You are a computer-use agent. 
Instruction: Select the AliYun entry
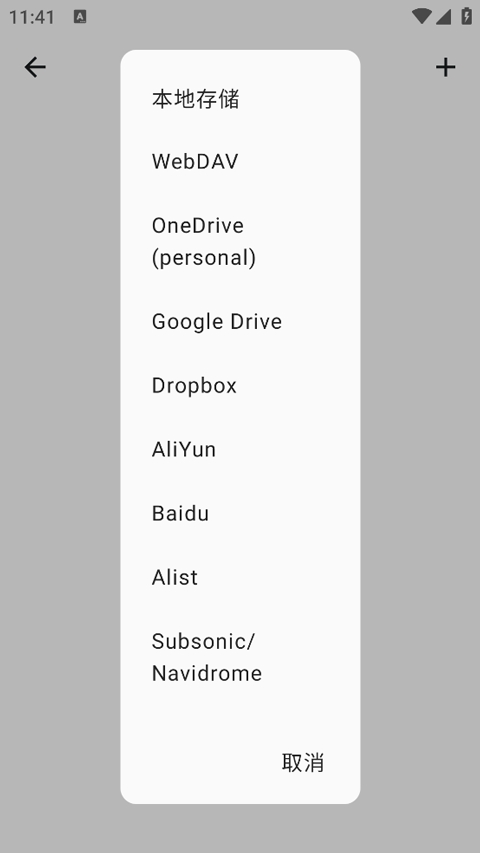pyautogui.click(x=240, y=449)
